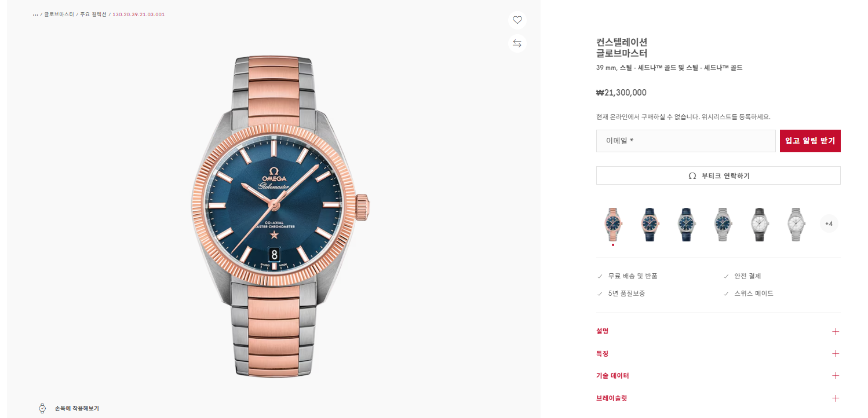The height and width of the screenshot is (418, 868).
Task: Expand 기술 데이터 plus icon
Action: 835,376
